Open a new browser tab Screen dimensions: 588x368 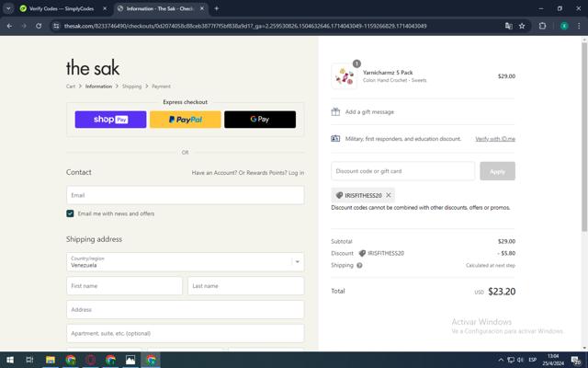(x=217, y=8)
